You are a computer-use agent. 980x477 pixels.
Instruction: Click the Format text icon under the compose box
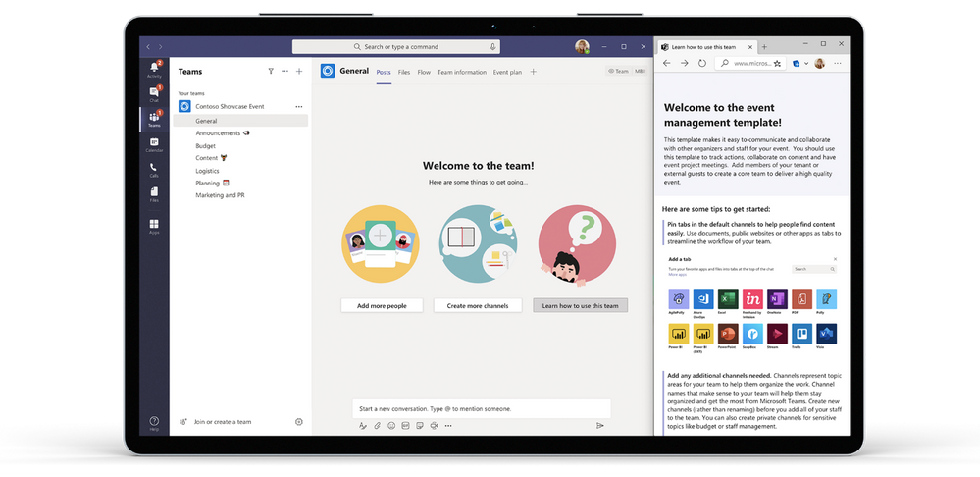[363, 426]
